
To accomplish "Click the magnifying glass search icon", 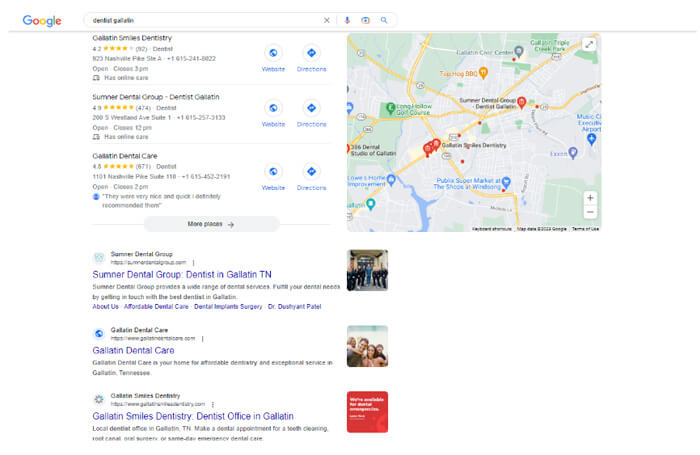I will [384, 20].
